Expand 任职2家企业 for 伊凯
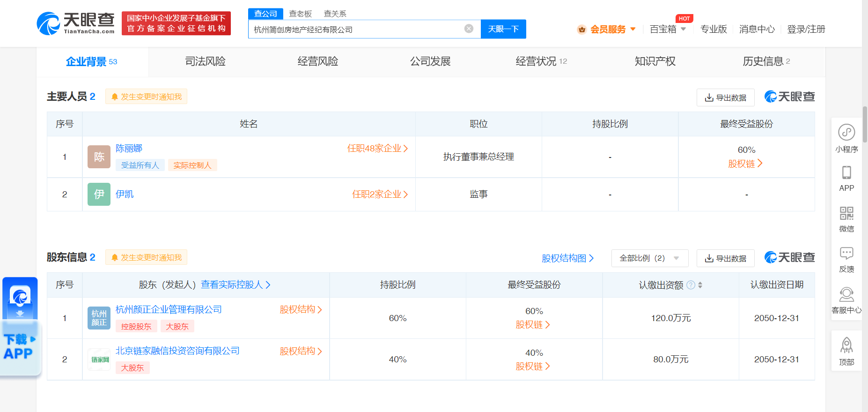Image resolution: width=868 pixels, height=412 pixels. [x=380, y=195]
